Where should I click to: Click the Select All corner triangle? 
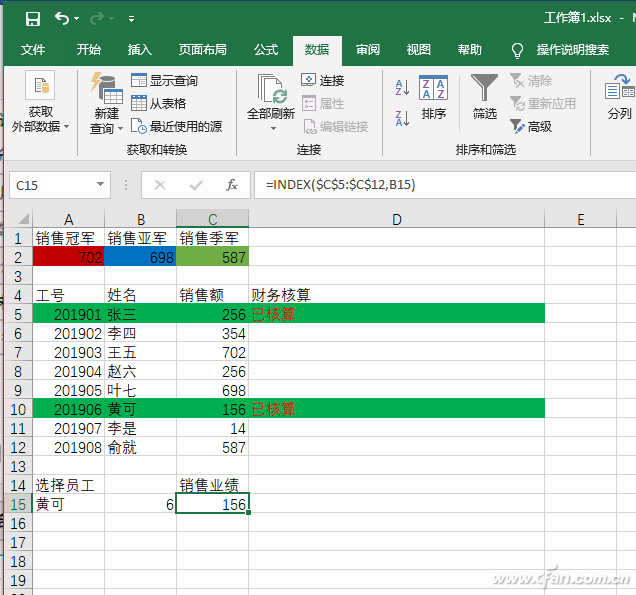click(x=23, y=219)
